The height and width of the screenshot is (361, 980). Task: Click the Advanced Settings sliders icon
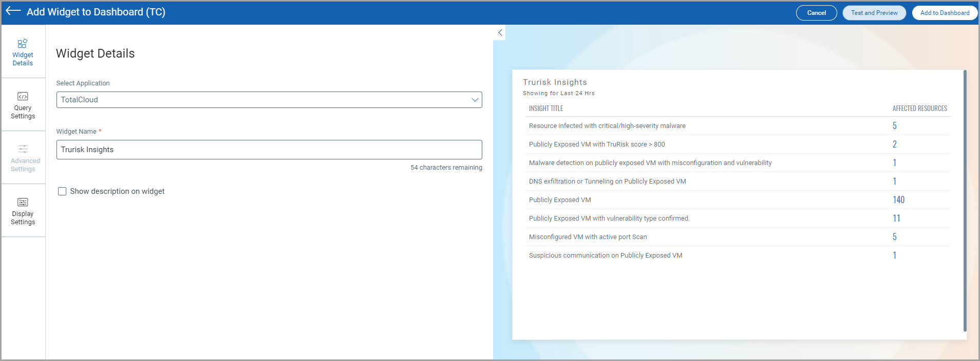pos(23,149)
